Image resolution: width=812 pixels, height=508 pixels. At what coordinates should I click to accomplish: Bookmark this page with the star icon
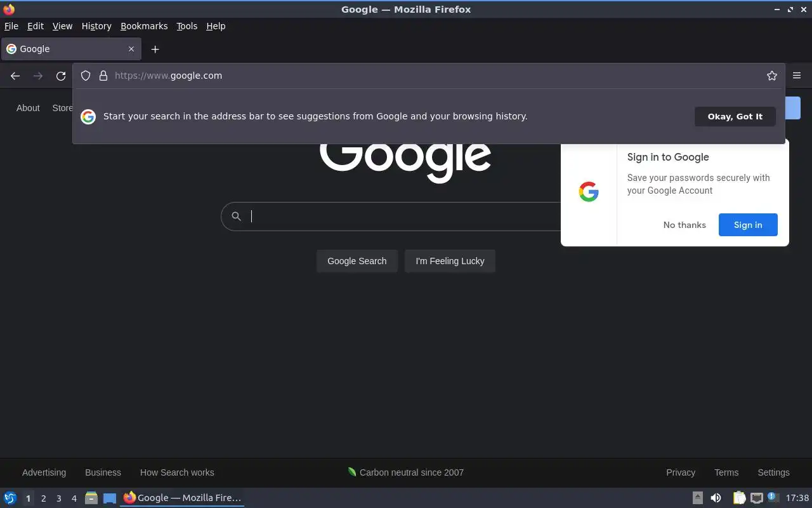click(772, 76)
